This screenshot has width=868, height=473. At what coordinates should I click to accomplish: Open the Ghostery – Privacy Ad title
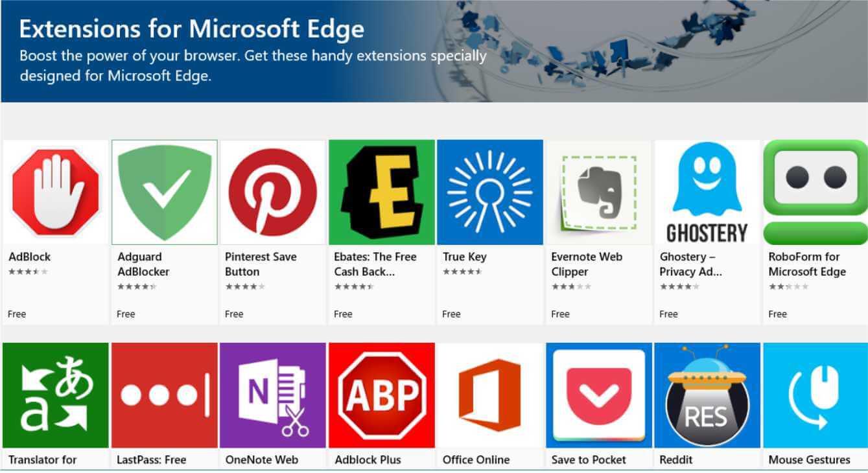691,264
